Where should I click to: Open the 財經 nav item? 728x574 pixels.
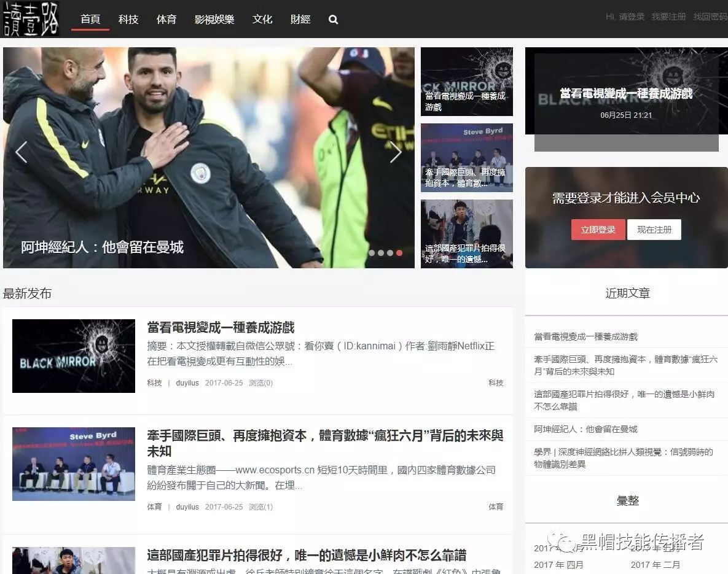pos(300,19)
